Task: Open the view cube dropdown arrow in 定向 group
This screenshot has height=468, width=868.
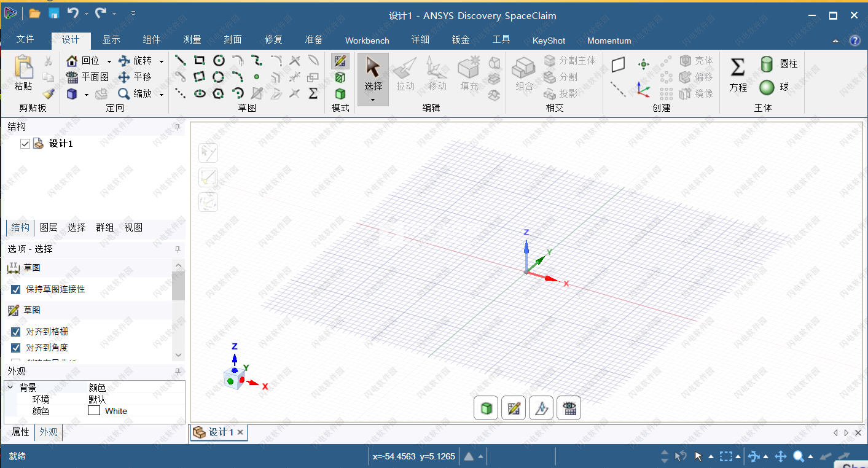Action: click(87, 94)
